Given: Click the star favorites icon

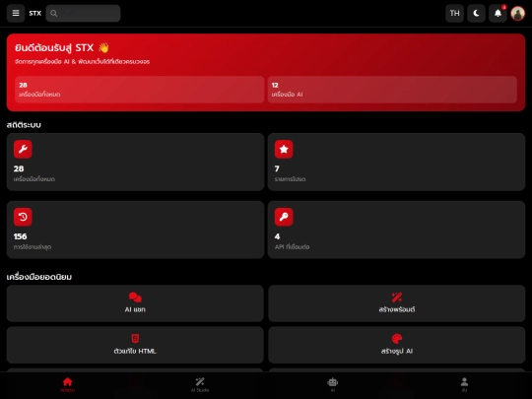Looking at the screenshot, I should [284, 150].
